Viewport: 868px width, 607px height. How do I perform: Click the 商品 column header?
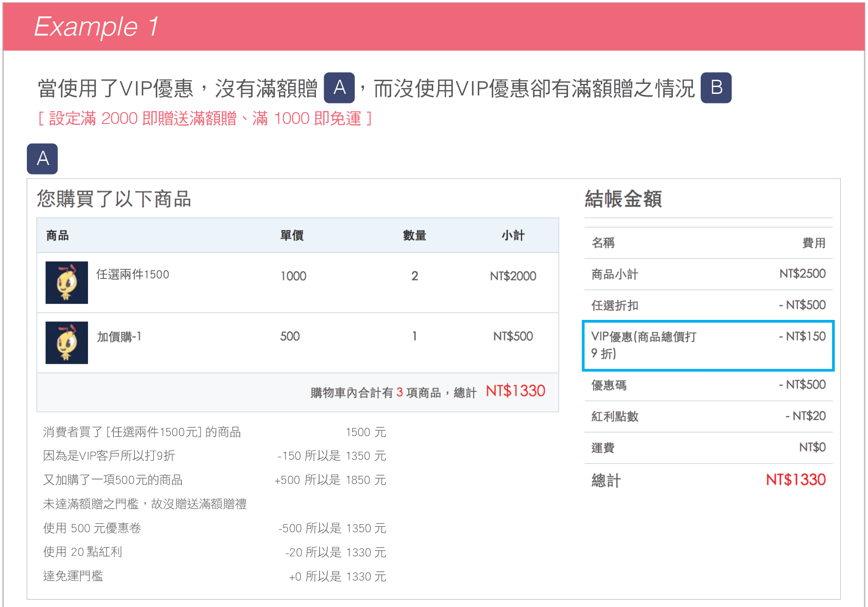[57, 236]
